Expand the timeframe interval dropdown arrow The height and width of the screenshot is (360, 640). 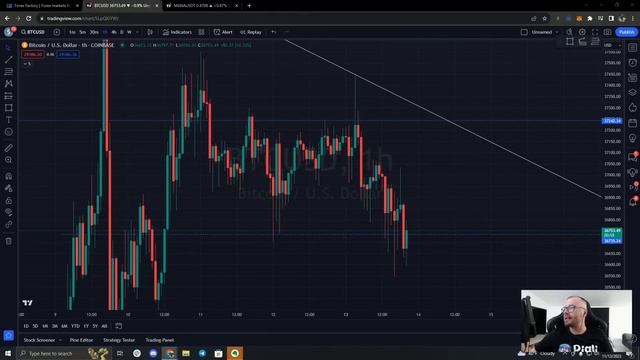(x=138, y=32)
